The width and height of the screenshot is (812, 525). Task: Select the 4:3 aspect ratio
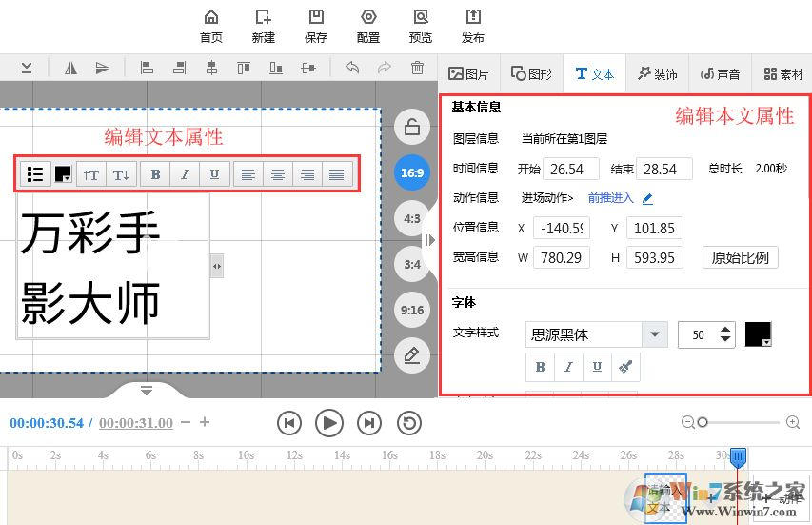point(412,218)
